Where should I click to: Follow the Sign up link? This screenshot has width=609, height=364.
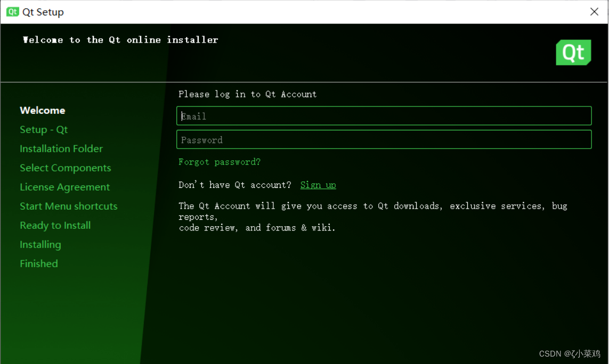tap(318, 185)
